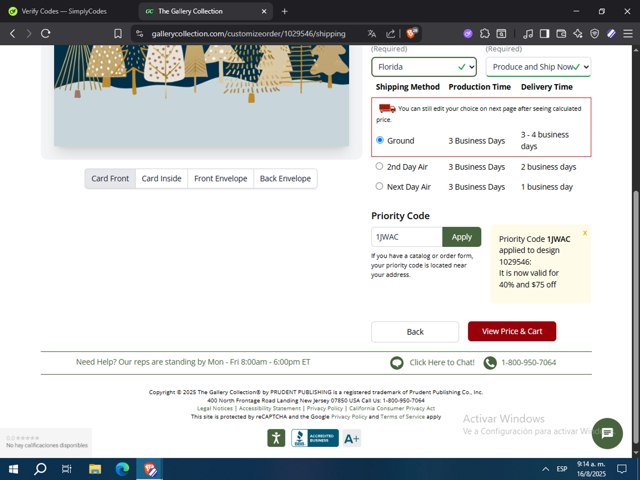Open the ESP language indicator in tray
The width and height of the screenshot is (640, 480).
point(562,469)
